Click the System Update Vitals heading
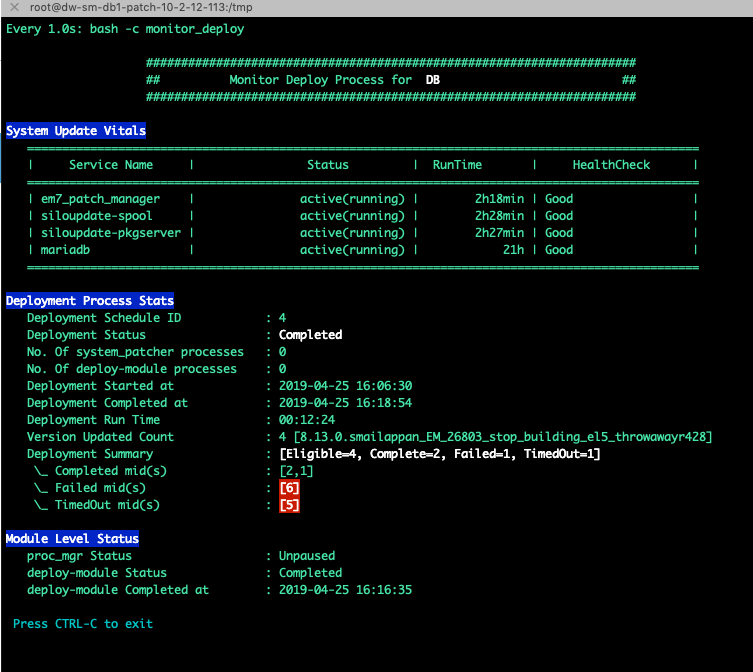Image resolution: width=753 pixels, height=672 pixels. coord(76,131)
